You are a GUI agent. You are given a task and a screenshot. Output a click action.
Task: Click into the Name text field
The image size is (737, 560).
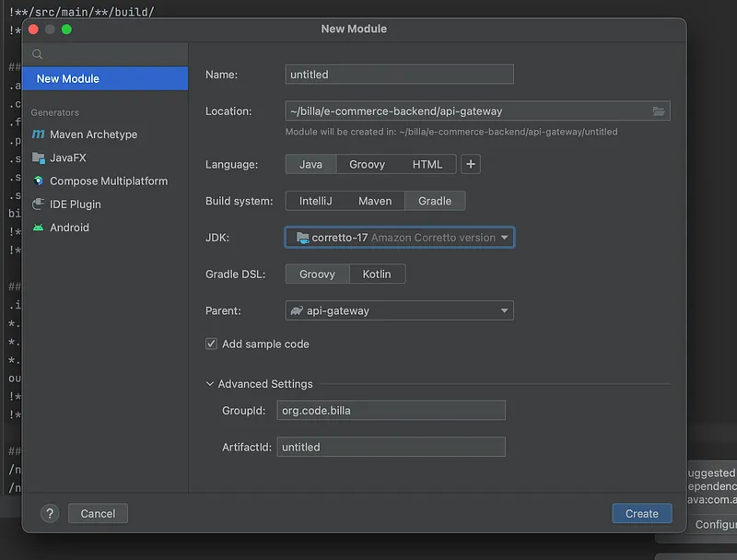click(x=399, y=75)
